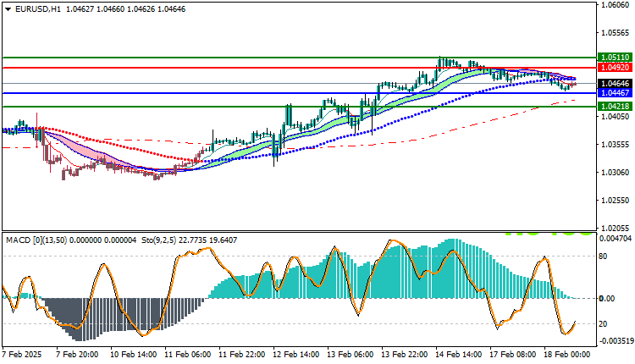Click the 7 Feb 2025 time label
The width and height of the screenshot is (635, 364).
pos(22,355)
